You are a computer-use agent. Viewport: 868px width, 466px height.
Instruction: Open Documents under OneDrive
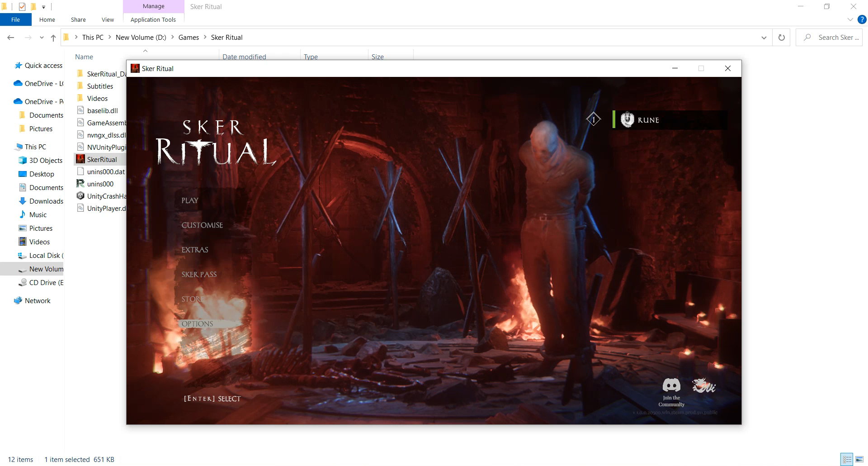41,115
